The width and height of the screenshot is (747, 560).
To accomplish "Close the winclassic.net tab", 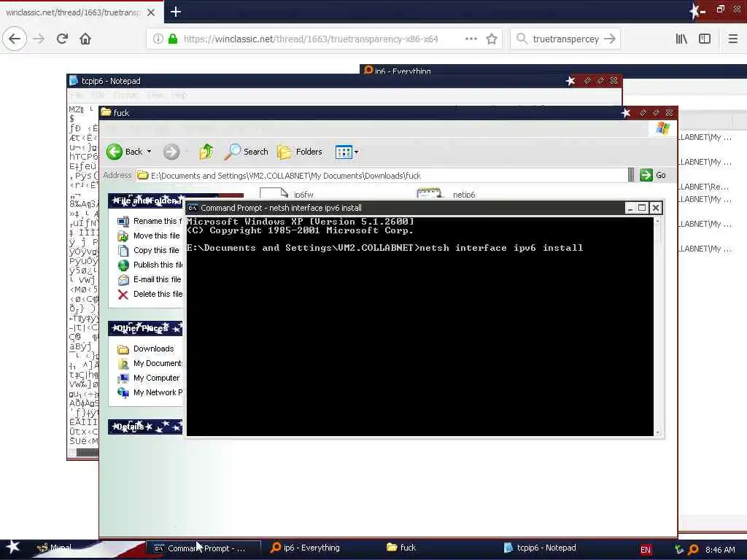I will pyautogui.click(x=151, y=12).
